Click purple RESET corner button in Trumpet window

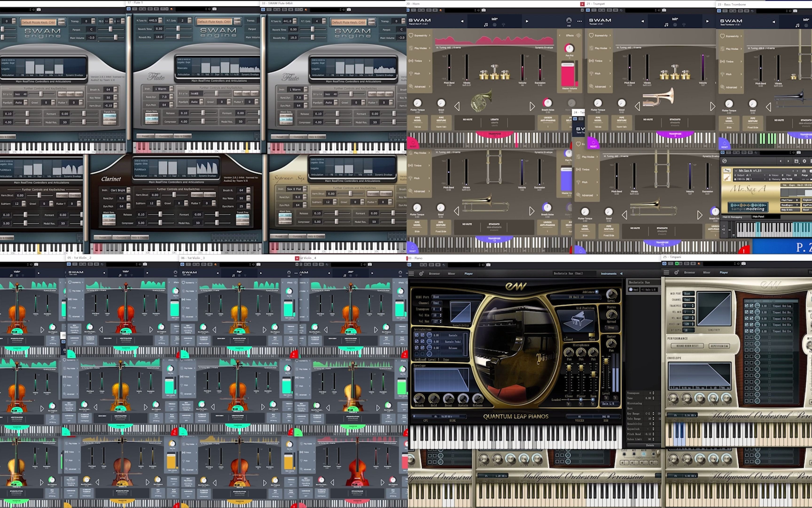click(593, 143)
